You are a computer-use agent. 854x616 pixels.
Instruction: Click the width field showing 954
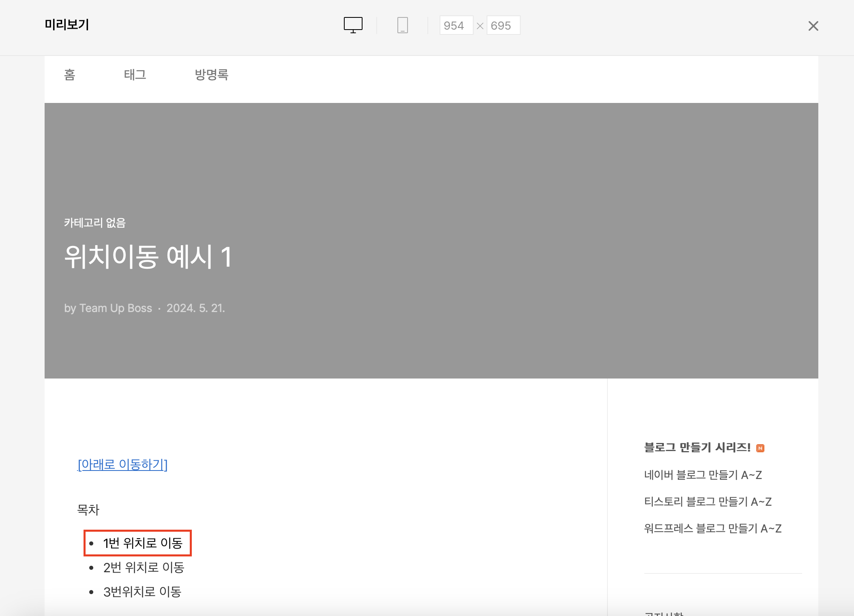[x=456, y=26]
